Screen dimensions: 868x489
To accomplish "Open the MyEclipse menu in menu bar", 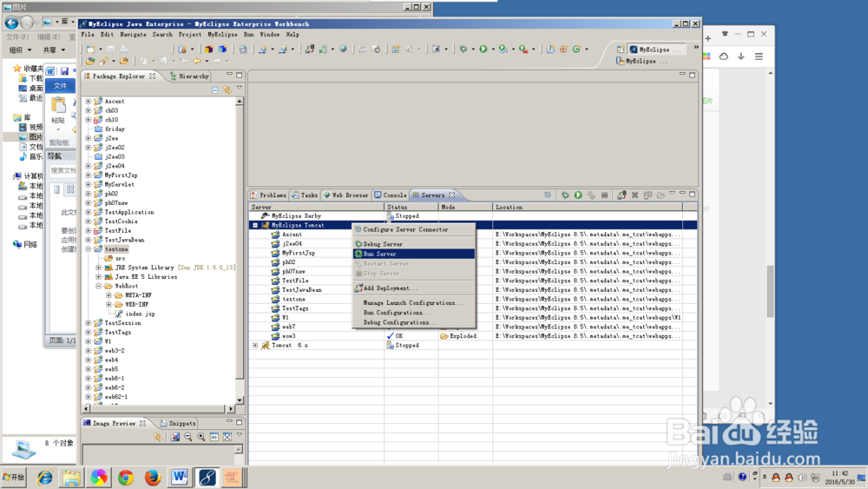I will tap(222, 35).
